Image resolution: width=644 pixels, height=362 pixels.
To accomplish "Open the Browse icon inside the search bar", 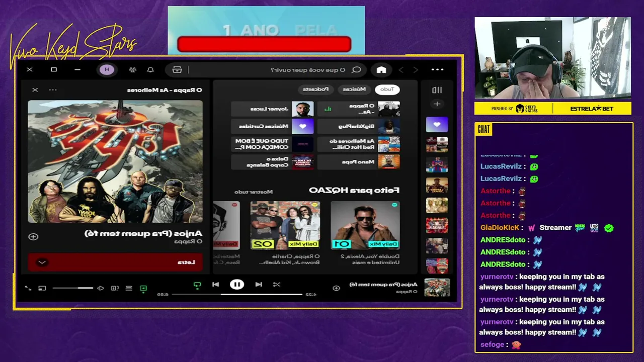I will (177, 70).
